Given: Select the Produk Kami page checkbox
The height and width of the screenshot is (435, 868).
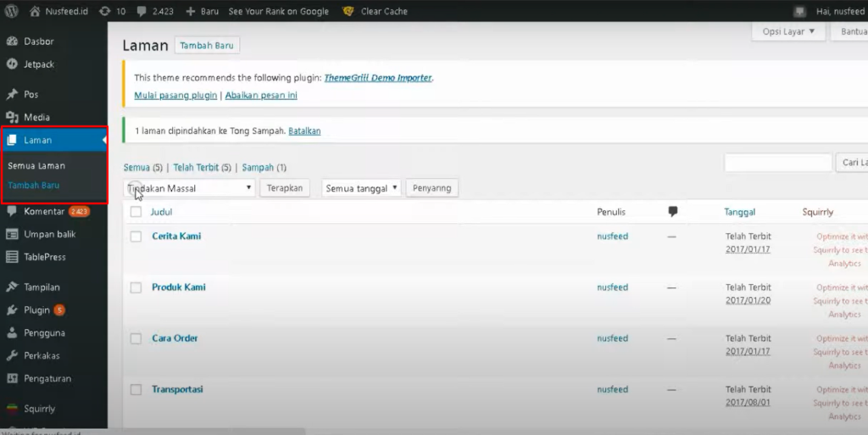Looking at the screenshot, I should click(x=136, y=287).
